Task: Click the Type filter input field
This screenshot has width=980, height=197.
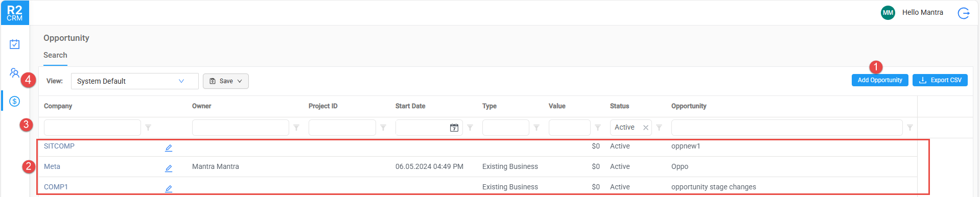Action: (506, 128)
